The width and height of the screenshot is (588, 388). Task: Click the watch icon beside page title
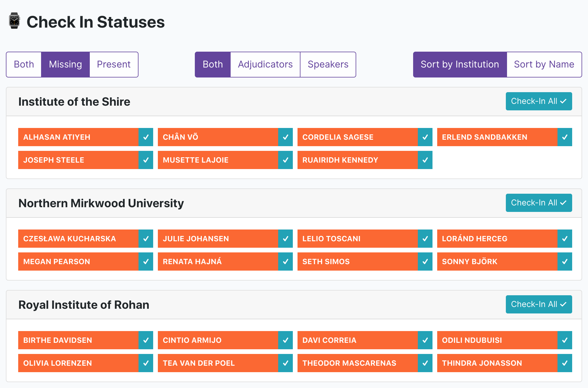14,21
